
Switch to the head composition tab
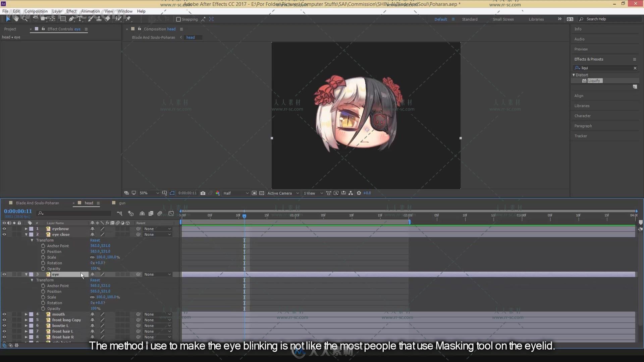(88, 203)
